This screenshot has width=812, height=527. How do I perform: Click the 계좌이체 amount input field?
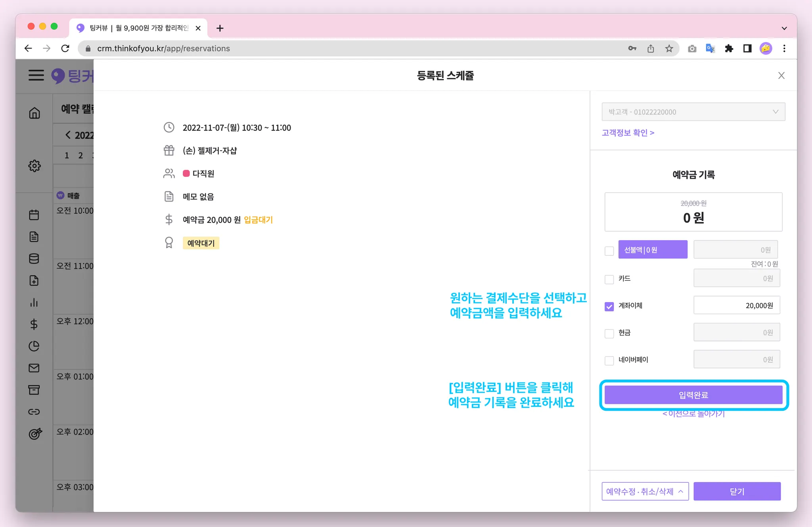click(736, 305)
